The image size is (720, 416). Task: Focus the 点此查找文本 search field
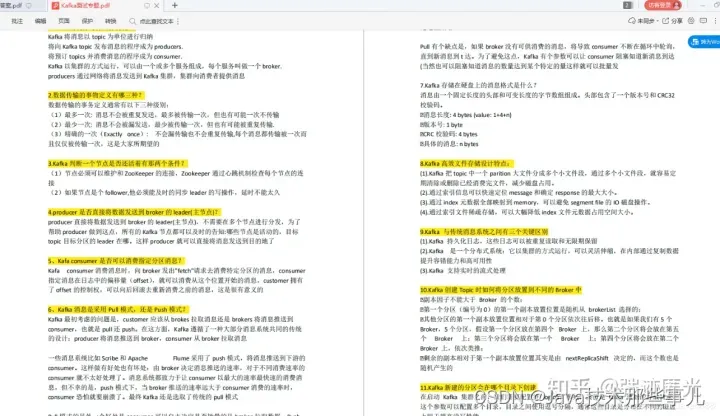pos(157,21)
